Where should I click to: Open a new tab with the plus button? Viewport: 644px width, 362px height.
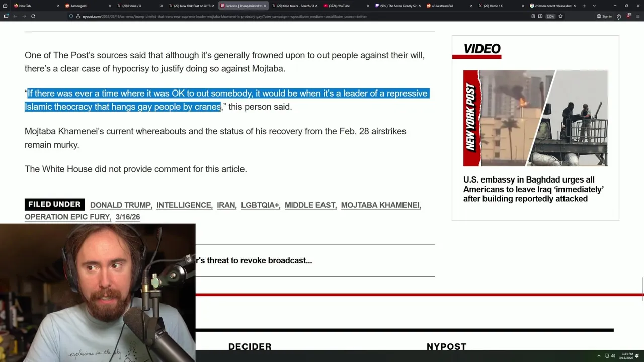pos(584,6)
